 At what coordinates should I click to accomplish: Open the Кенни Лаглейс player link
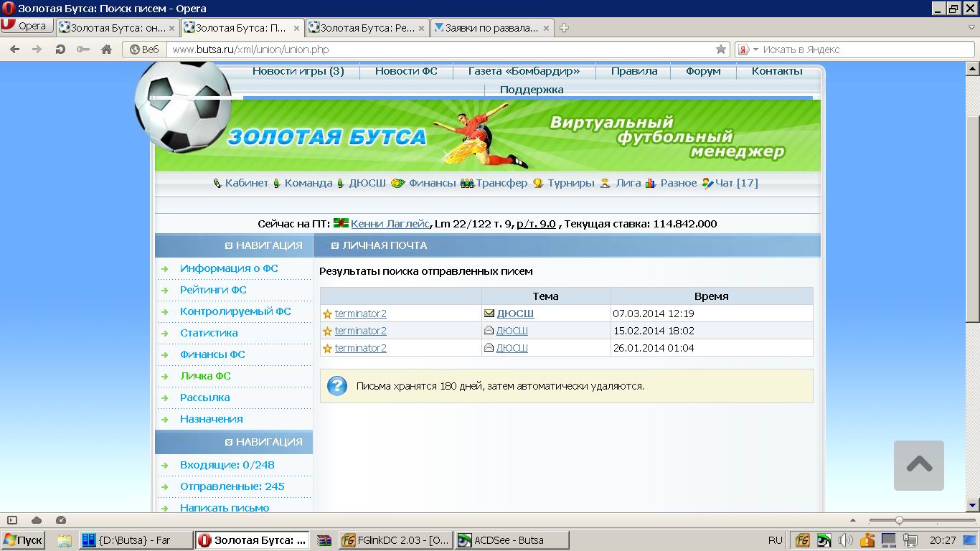pos(390,224)
